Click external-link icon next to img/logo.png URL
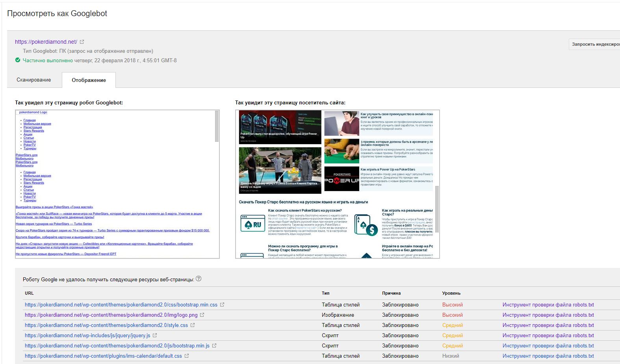 click(x=202, y=315)
